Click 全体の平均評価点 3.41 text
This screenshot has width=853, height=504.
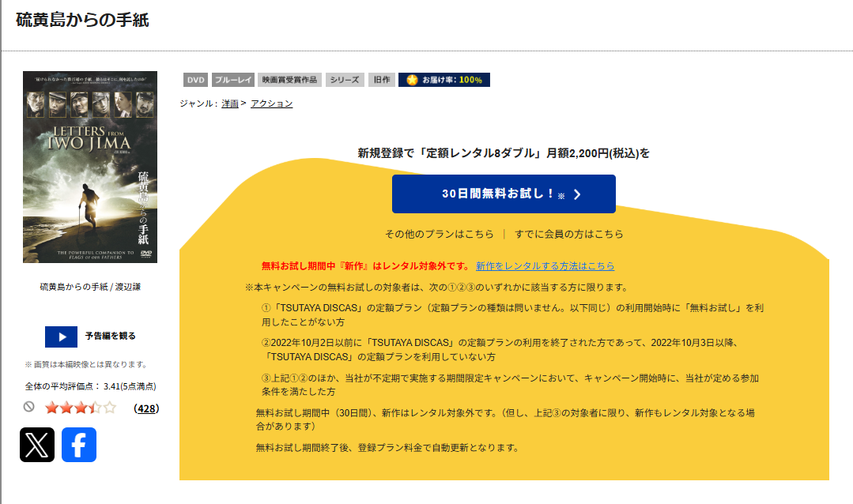(x=90, y=386)
